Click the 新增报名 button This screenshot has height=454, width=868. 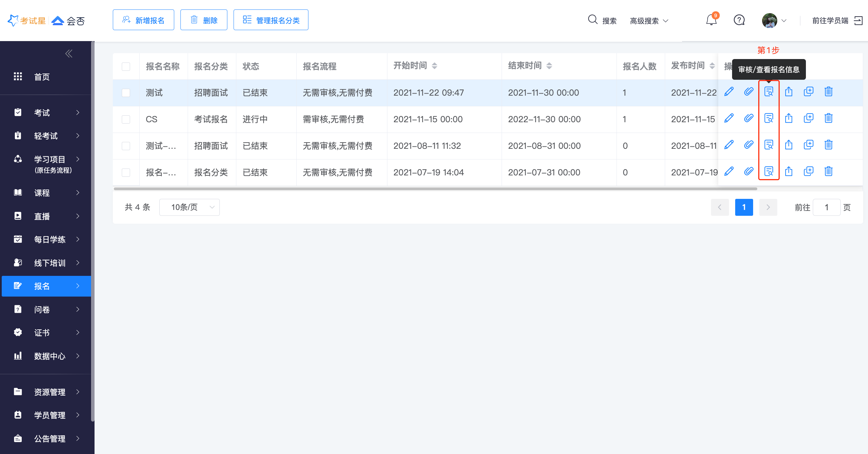(144, 20)
